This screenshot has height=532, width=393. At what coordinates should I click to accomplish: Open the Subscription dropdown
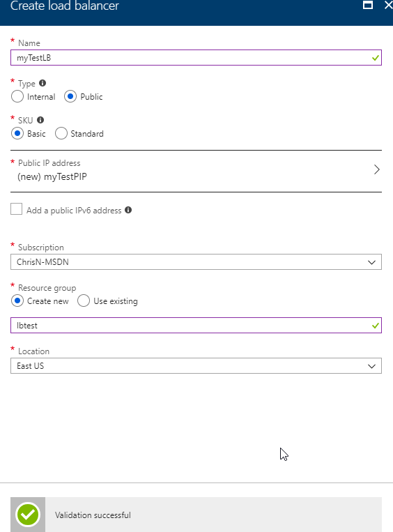click(x=196, y=262)
